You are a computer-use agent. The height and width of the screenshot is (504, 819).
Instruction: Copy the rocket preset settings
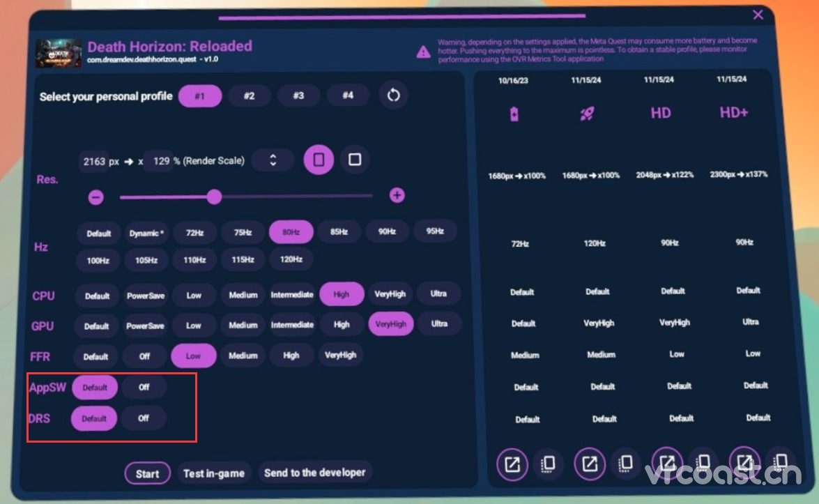click(625, 463)
